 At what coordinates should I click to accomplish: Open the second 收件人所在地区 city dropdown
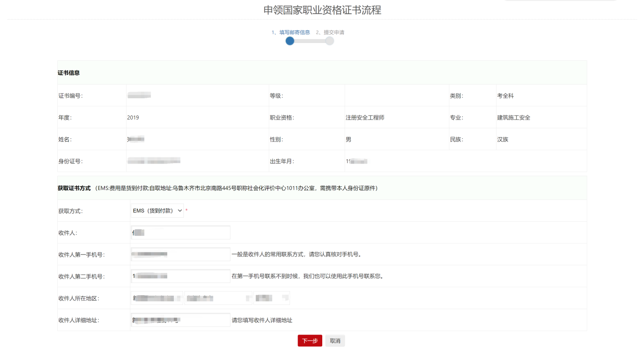pyautogui.click(x=218, y=298)
